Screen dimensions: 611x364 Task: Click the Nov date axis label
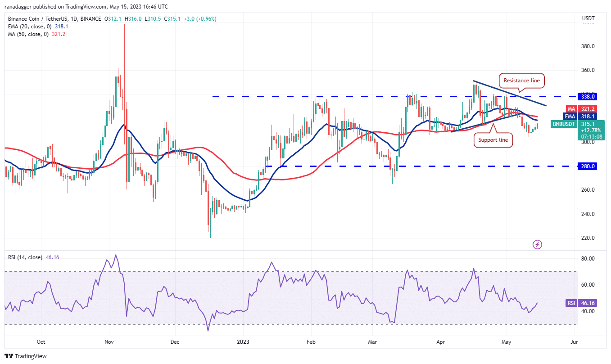coord(110,342)
